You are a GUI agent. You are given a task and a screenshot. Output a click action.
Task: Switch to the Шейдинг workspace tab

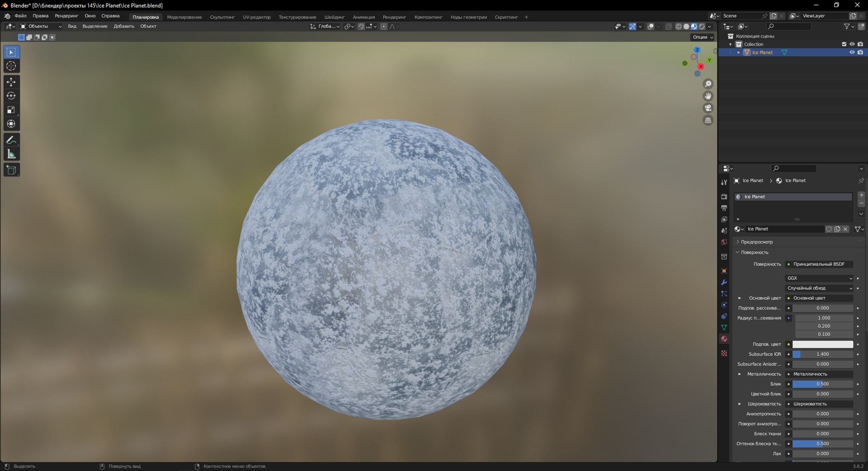click(x=335, y=17)
